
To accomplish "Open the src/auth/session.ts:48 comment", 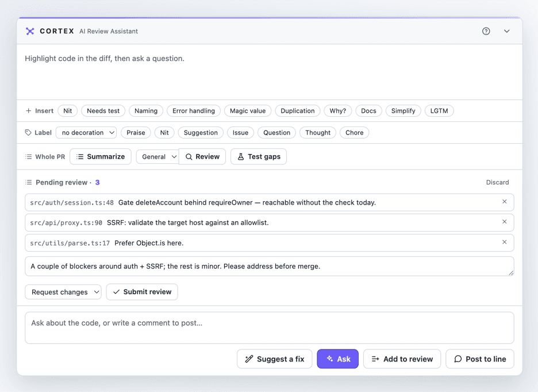I will tap(270, 202).
